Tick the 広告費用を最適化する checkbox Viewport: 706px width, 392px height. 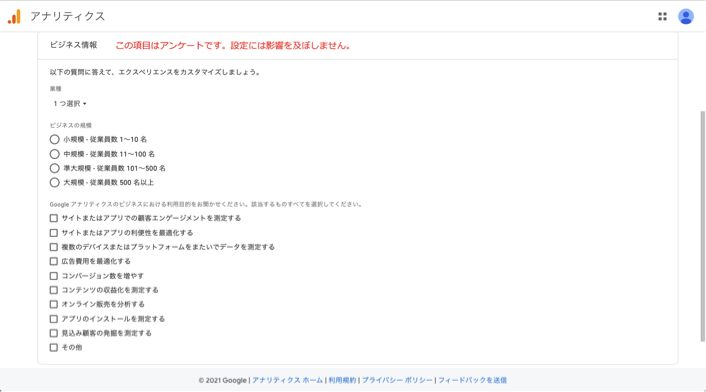(x=54, y=261)
